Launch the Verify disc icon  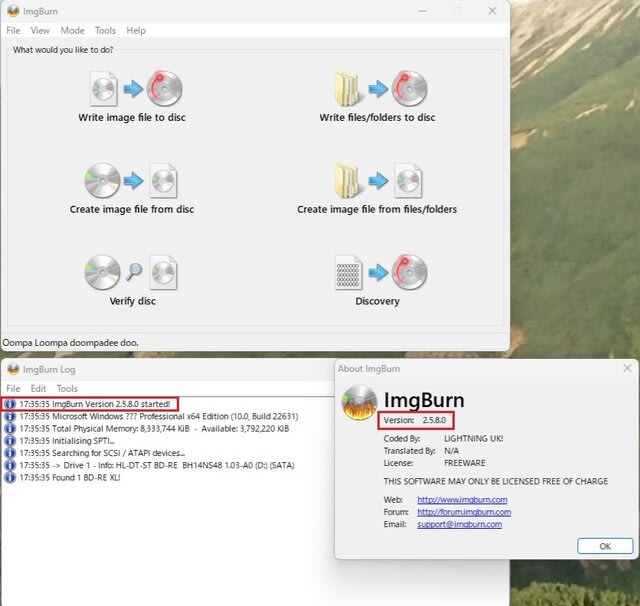point(131,272)
